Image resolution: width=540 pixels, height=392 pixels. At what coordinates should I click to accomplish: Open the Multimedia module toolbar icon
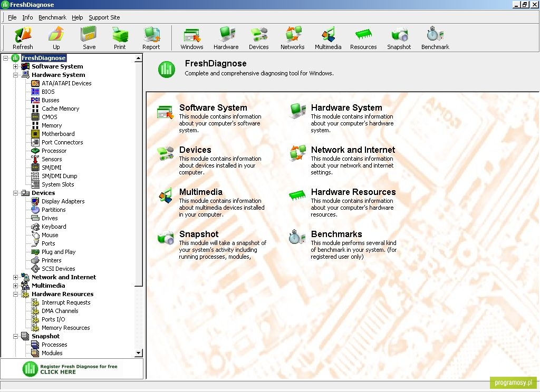click(328, 34)
